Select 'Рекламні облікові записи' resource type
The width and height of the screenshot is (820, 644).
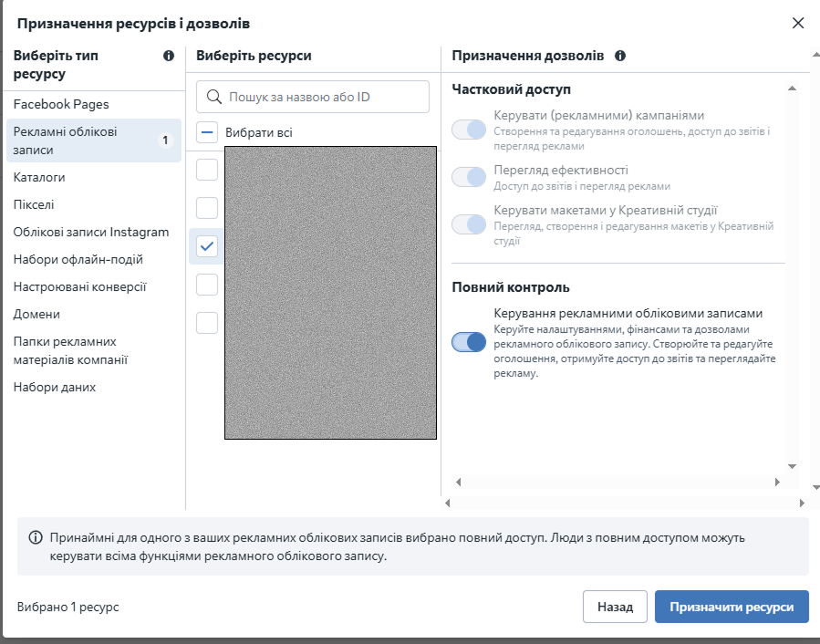94,140
